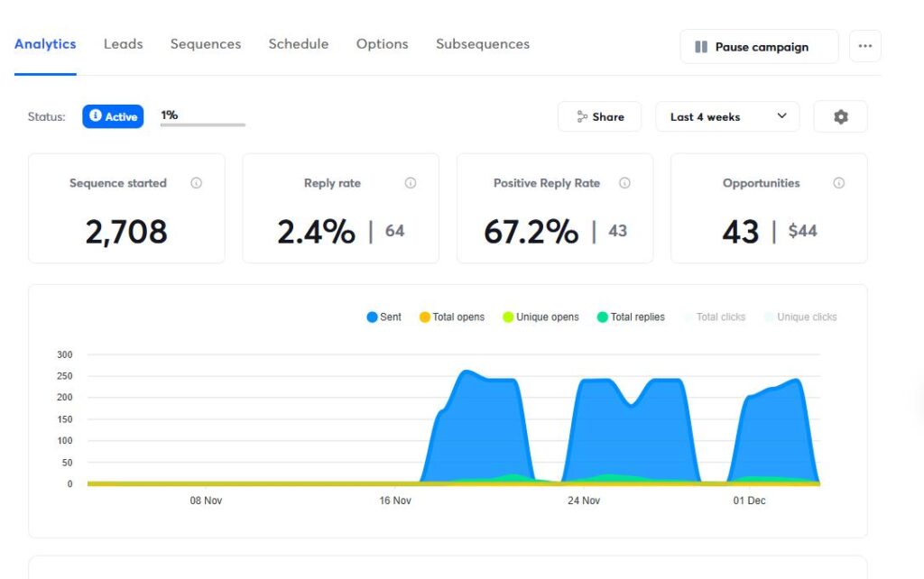
Task: Toggle the Sent series in chart legend
Action: click(383, 317)
